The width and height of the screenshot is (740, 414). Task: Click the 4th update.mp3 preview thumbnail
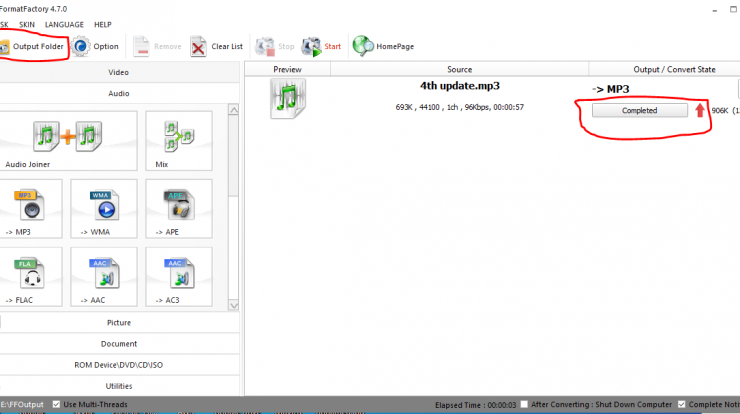click(x=288, y=98)
